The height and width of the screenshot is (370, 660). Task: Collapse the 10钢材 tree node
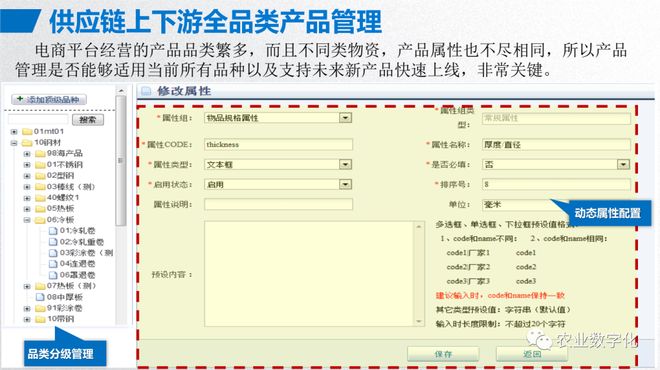tap(14, 143)
